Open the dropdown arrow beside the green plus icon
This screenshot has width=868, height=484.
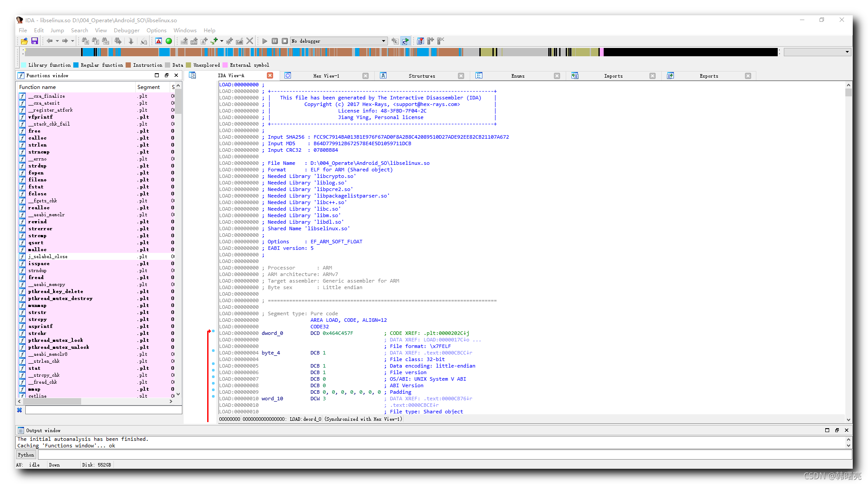click(222, 41)
